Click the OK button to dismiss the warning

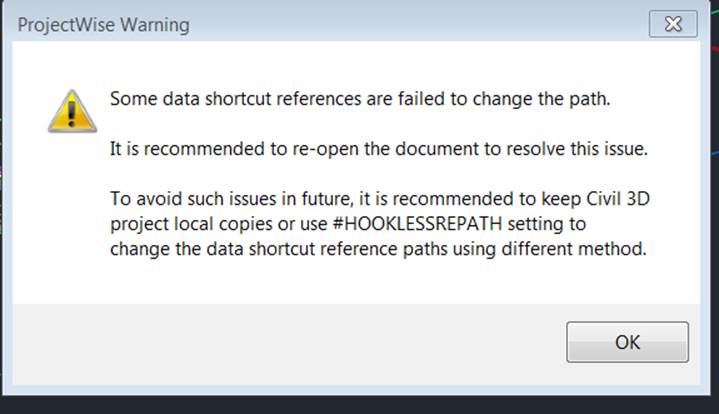627,342
